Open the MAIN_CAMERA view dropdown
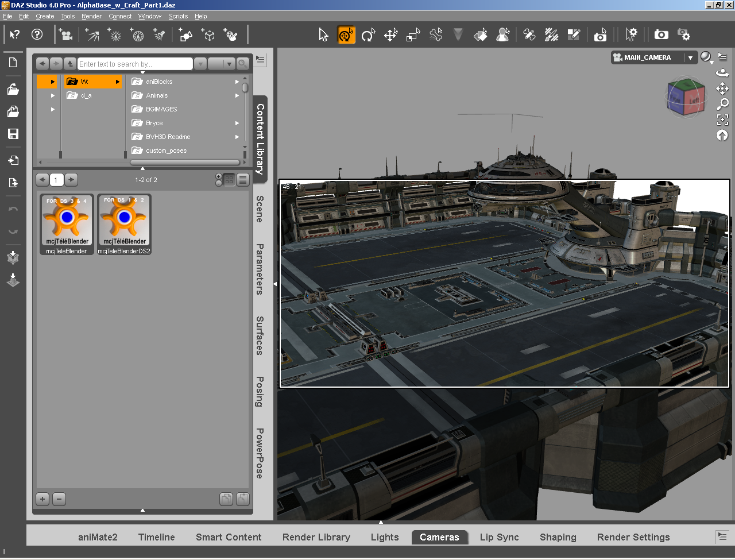 click(x=690, y=57)
